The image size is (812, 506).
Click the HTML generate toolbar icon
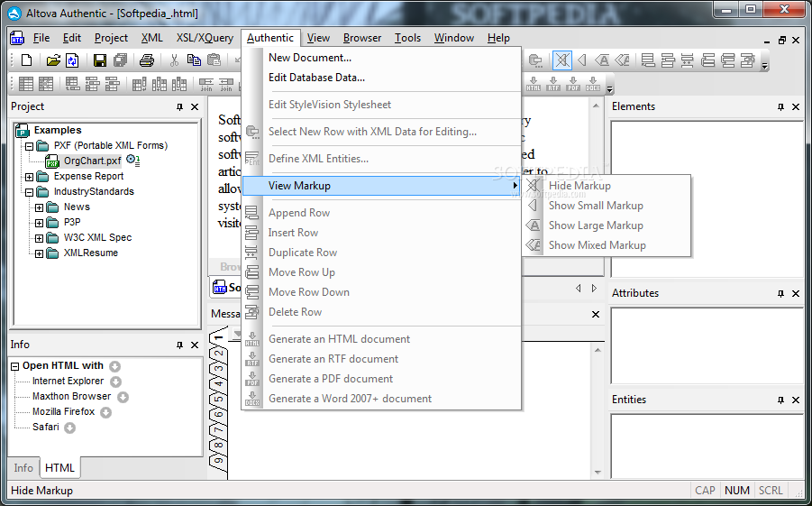click(534, 84)
